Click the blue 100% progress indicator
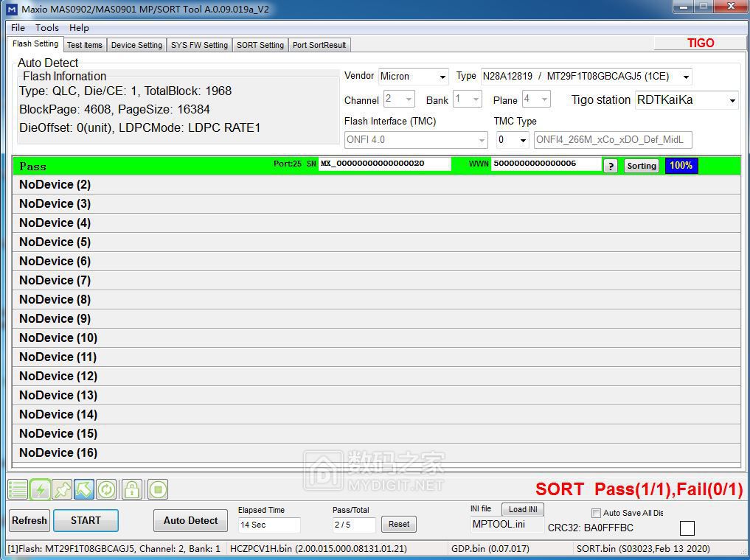 (681, 167)
